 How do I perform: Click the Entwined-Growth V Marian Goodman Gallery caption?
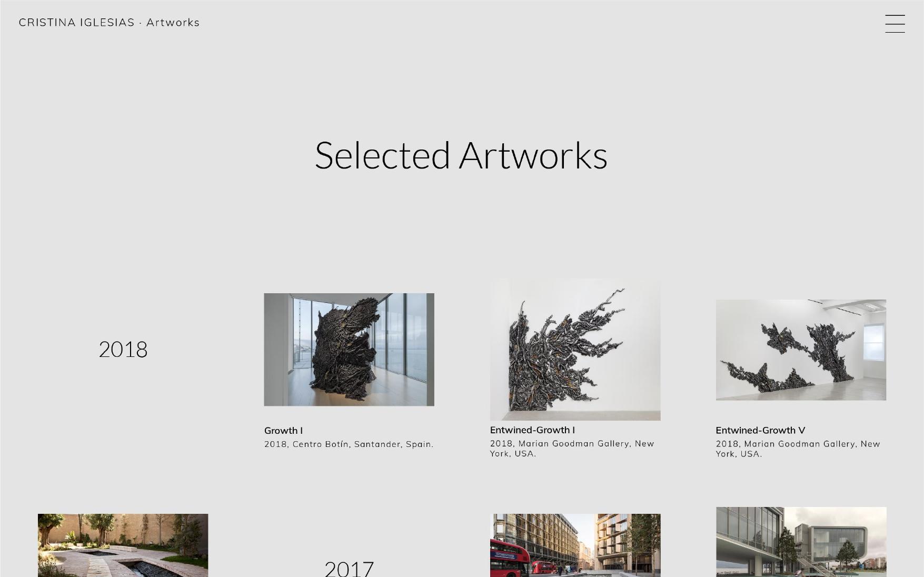[x=798, y=449]
